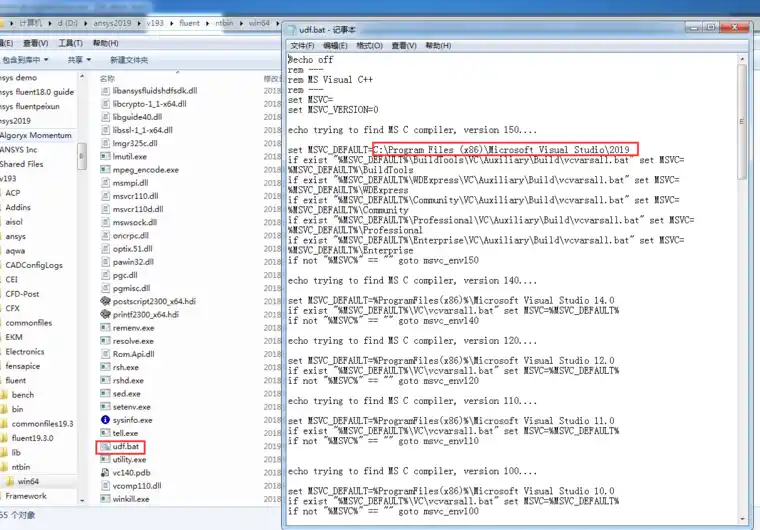Click navigation pane scrollbar up arrow
The image size is (760, 530).
[x=82, y=76]
